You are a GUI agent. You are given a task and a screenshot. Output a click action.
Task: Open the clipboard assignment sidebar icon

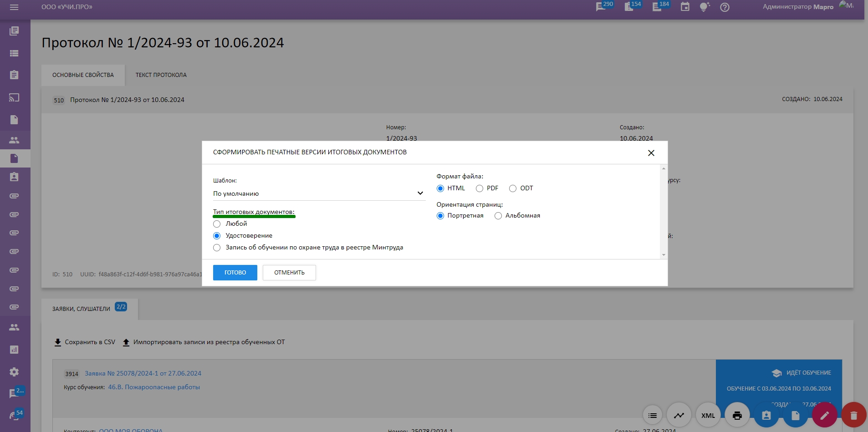tap(14, 75)
